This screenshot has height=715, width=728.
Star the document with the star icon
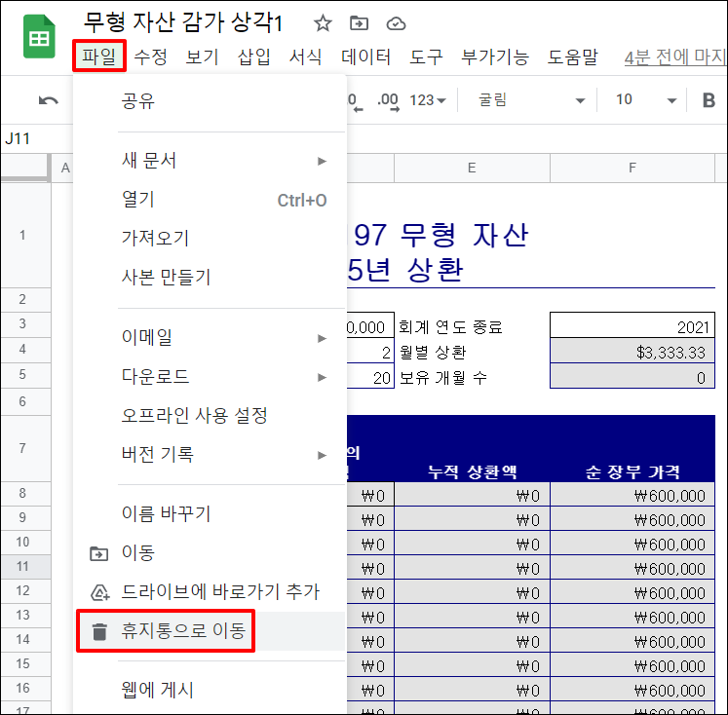(x=323, y=23)
